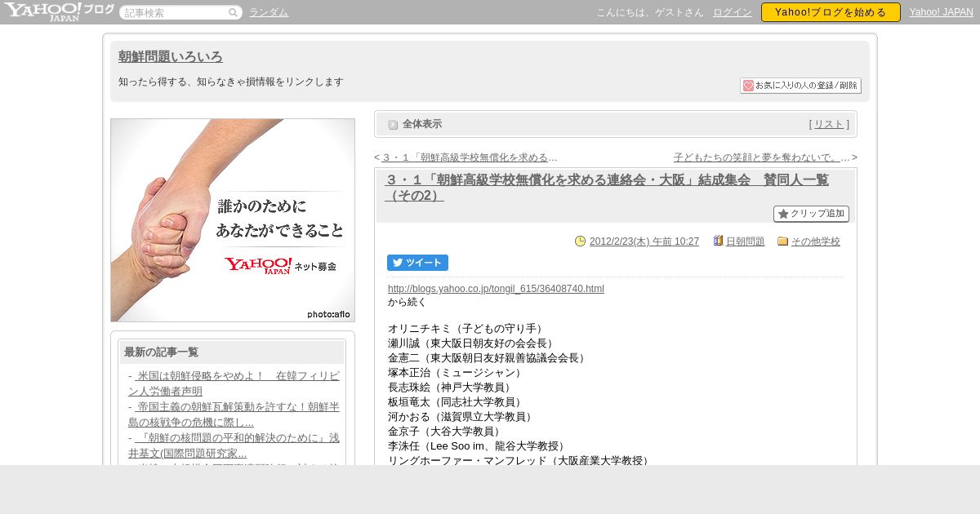The width and height of the screenshot is (980, 514).
Task: Select the name リングホーファー・マンフレッド
Action: click(467, 461)
